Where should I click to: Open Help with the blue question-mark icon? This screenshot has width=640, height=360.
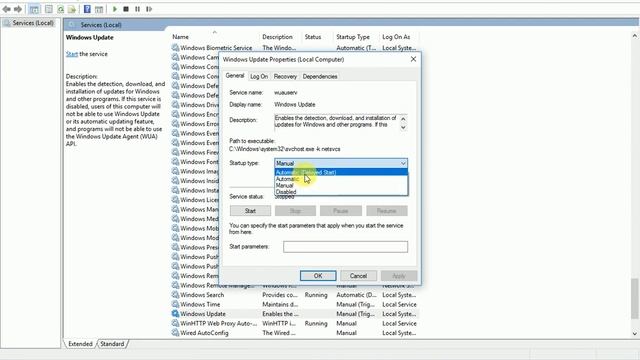pos(87,9)
